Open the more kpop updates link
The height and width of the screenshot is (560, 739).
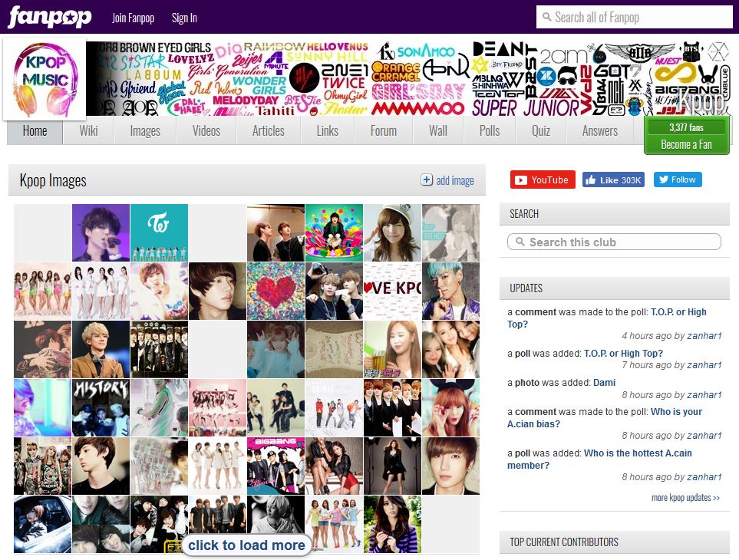(x=685, y=497)
